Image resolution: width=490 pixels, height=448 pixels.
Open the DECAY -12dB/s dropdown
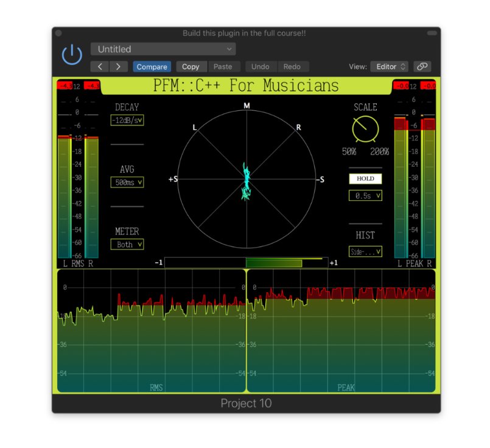(127, 121)
